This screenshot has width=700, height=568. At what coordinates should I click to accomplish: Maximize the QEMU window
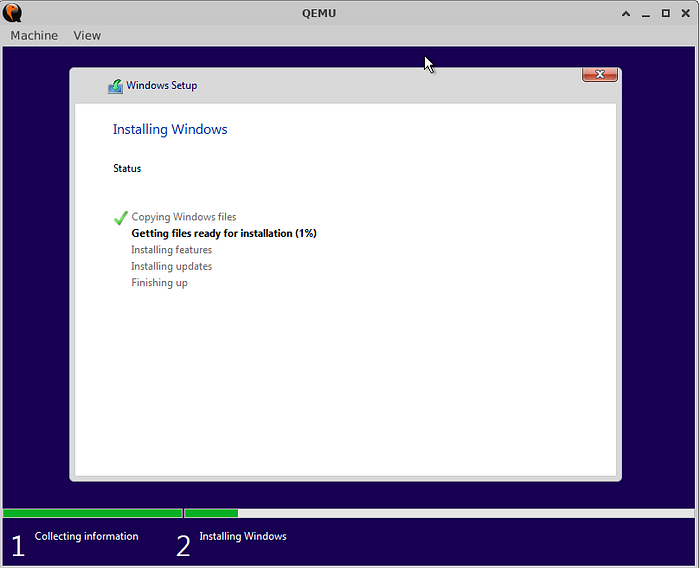(x=666, y=13)
